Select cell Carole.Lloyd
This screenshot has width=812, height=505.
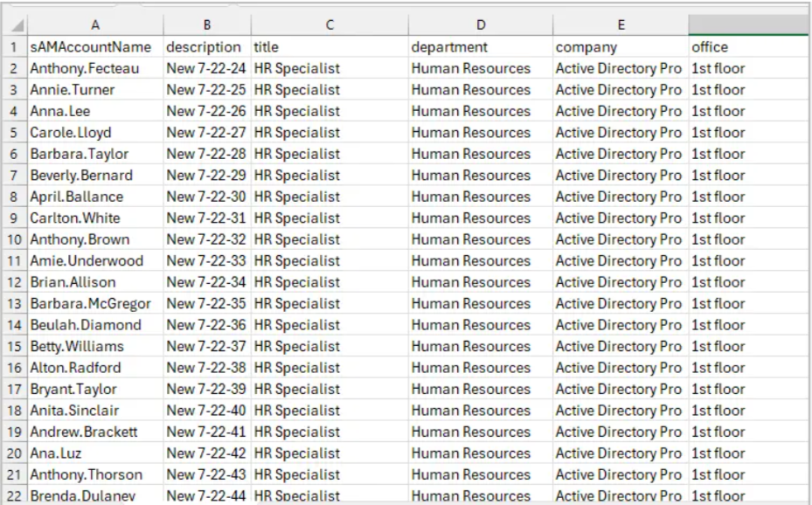click(x=95, y=133)
